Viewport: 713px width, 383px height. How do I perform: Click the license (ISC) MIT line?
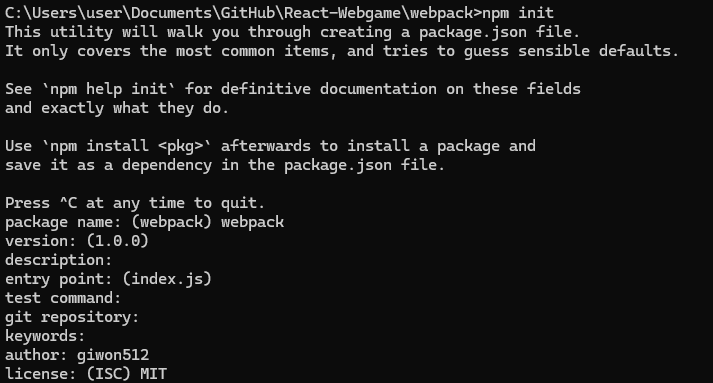(86, 374)
